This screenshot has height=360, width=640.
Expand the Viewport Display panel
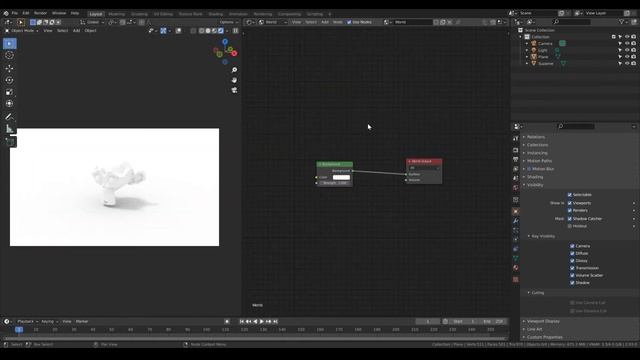[x=543, y=321]
